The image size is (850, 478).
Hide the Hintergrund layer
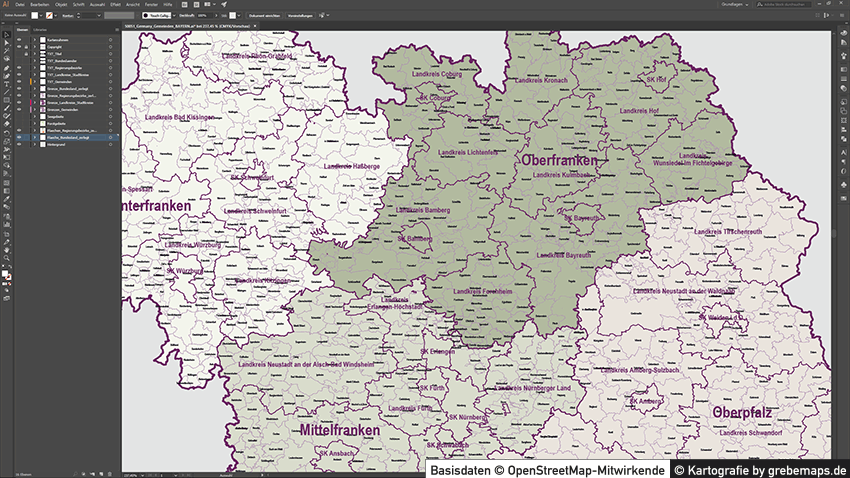[x=19, y=144]
